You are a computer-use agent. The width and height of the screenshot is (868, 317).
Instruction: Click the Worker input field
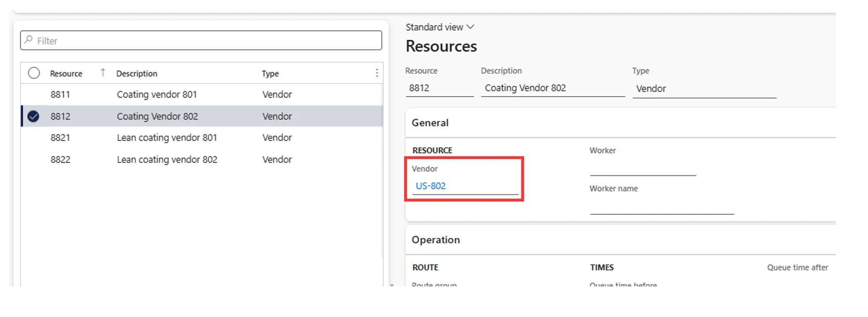click(642, 168)
